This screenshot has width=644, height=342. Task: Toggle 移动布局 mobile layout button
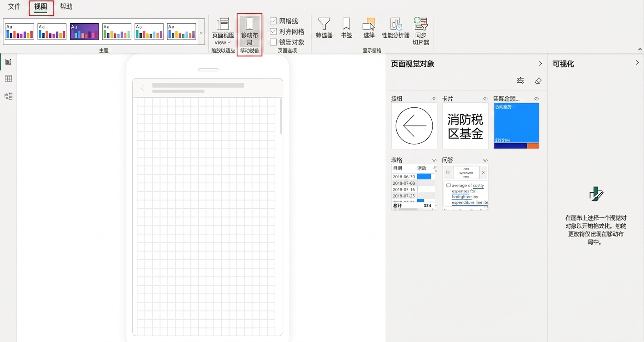(x=250, y=31)
